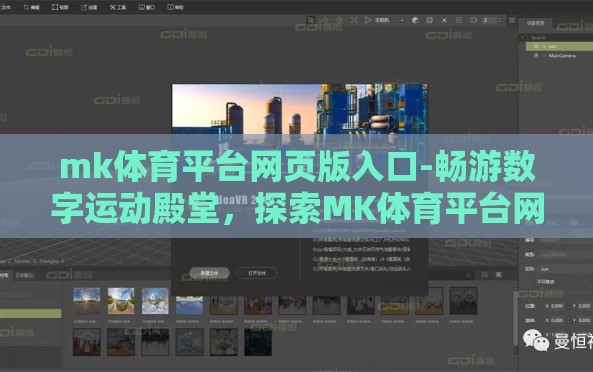Open the 视图 menu
This screenshot has height=372, width=593.
60,7
